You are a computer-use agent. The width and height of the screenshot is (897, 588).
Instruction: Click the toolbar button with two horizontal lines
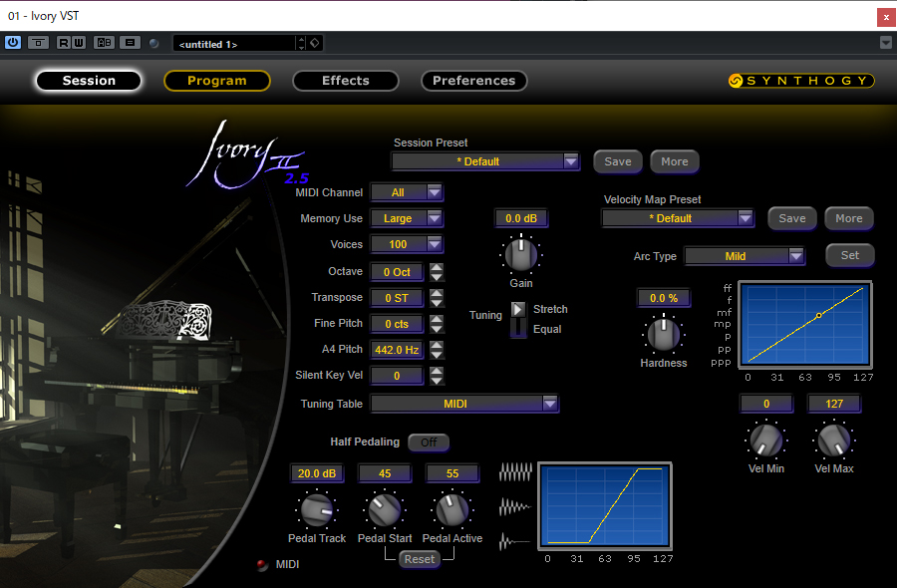130,43
